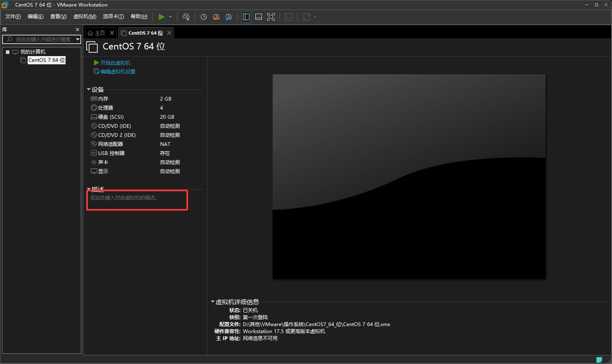Toggle the library sidebar view icon

coord(246,17)
